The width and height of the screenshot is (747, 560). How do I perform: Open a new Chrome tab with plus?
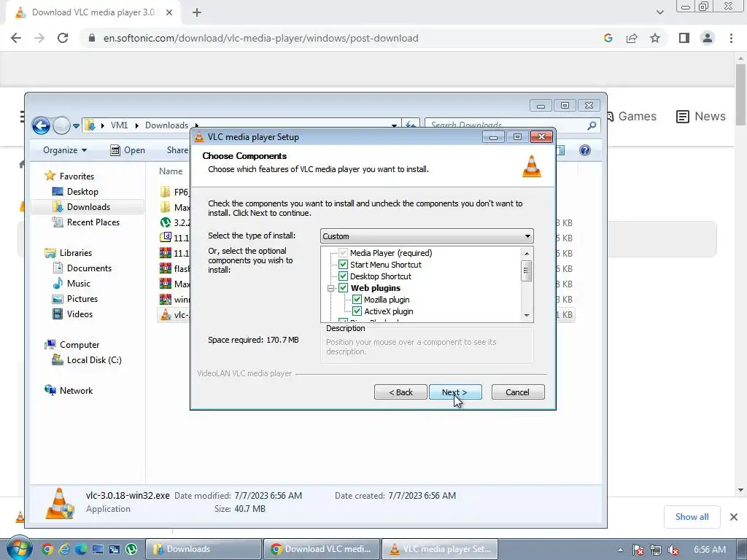(x=197, y=13)
